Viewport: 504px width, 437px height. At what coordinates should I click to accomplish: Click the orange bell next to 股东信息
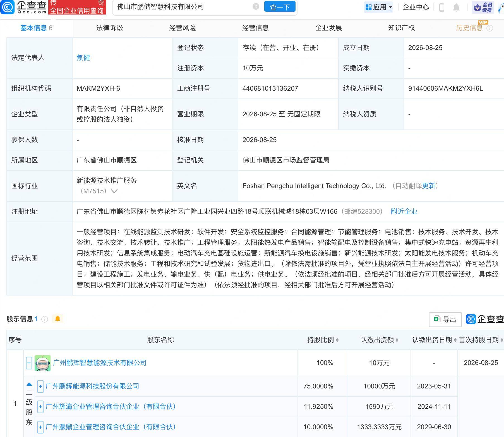pyautogui.click(x=58, y=319)
